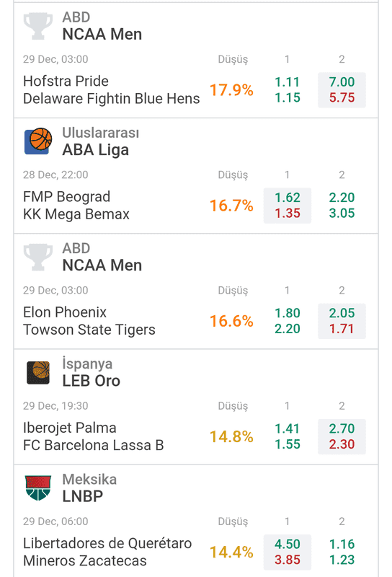Click the trophy icon above Elon Phoenix
The height and width of the screenshot is (577, 392).
pyautogui.click(x=38, y=257)
